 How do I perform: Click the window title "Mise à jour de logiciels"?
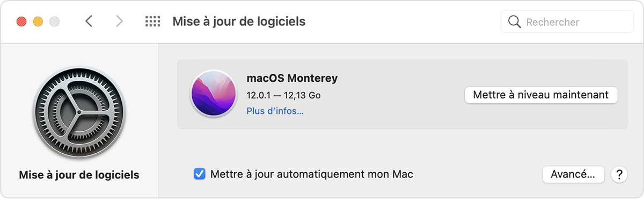[x=239, y=22]
